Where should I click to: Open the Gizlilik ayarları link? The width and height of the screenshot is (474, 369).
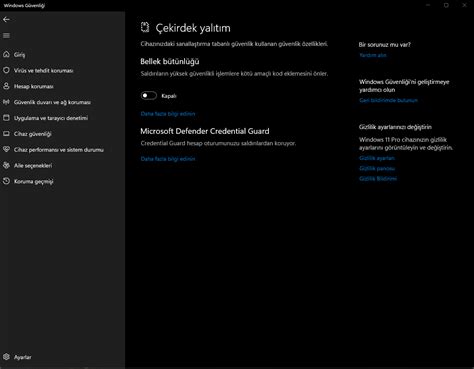(x=377, y=158)
